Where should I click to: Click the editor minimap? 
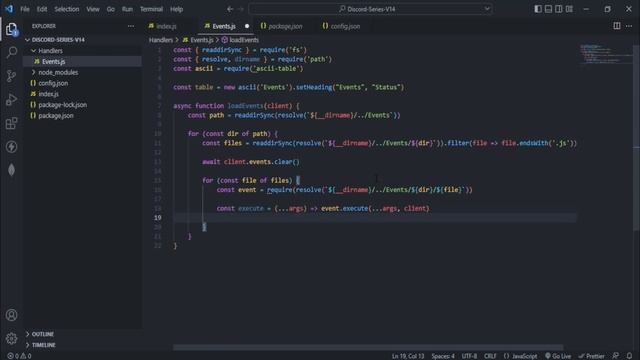(606, 53)
